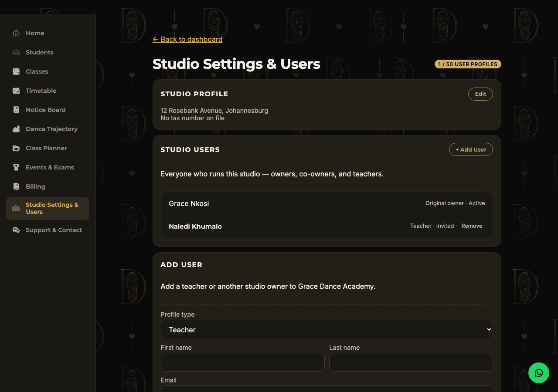This screenshot has width=558, height=392.
Task: Click the Home sidebar icon
Action: tap(16, 33)
